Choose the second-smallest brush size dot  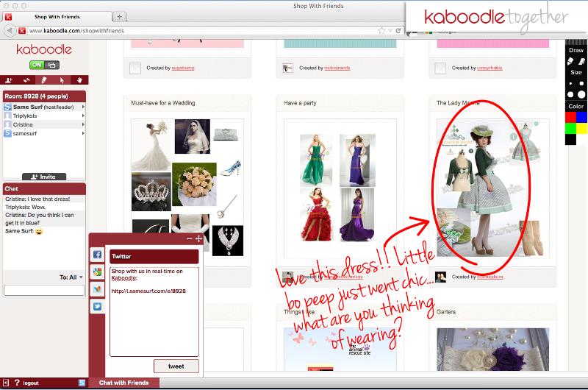point(581,83)
